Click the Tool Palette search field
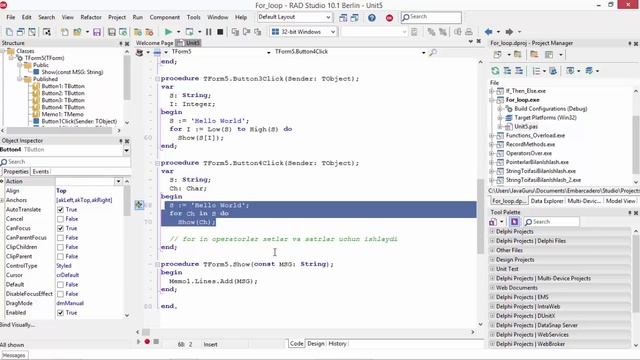The width and height of the screenshot is (640, 360). pyautogui.click(x=551, y=222)
